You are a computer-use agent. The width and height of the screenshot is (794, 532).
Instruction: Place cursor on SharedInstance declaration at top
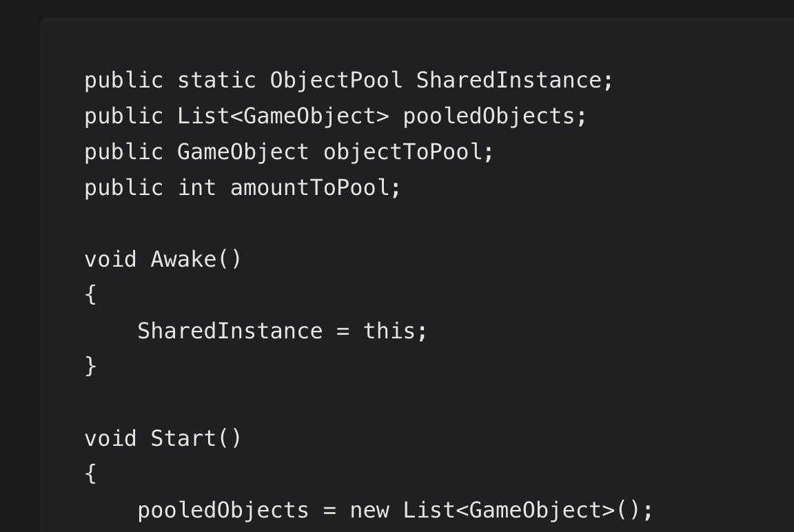[x=509, y=80]
